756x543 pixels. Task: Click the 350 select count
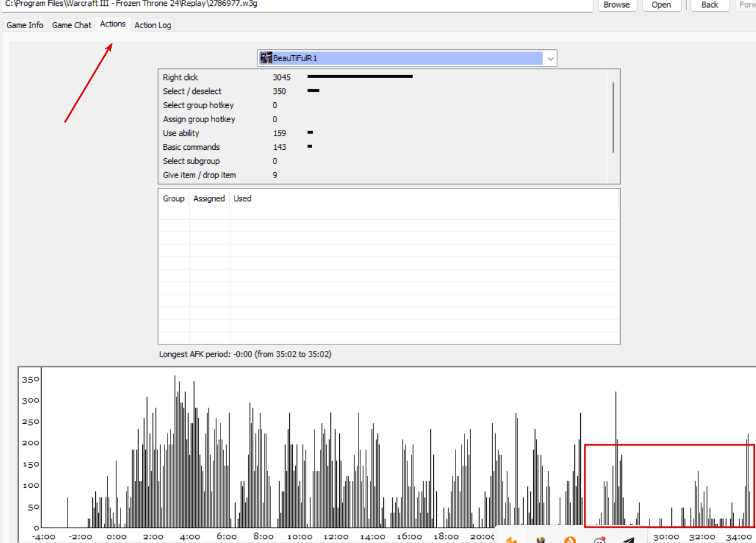point(279,91)
